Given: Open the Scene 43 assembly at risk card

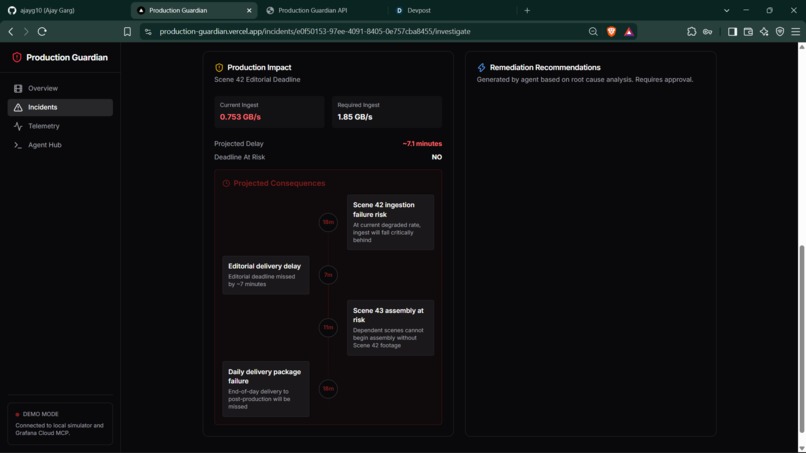Looking at the screenshot, I should tap(390, 328).
